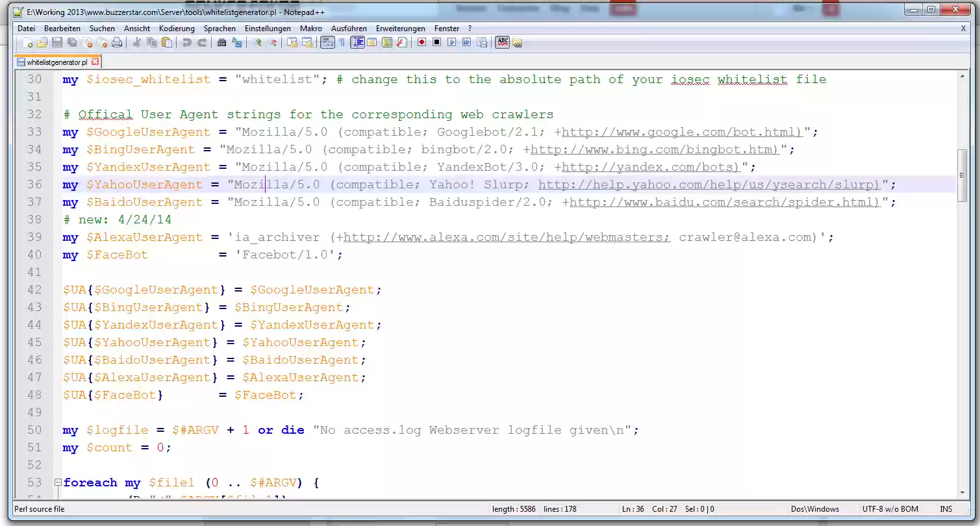Click the Copy toolbar icon
The image size is (980, 526).
pos(152,43)
